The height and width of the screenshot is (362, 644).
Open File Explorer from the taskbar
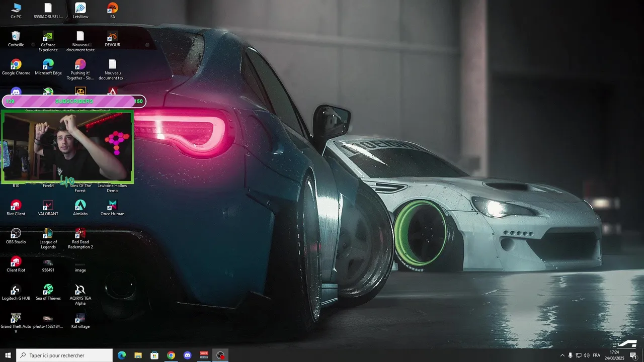coord(138,355)
